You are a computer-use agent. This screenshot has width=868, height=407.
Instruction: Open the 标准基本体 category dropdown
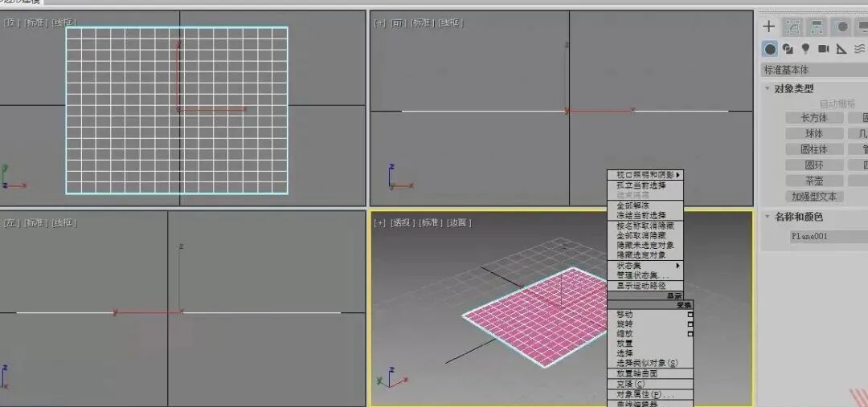pos(814,70)
